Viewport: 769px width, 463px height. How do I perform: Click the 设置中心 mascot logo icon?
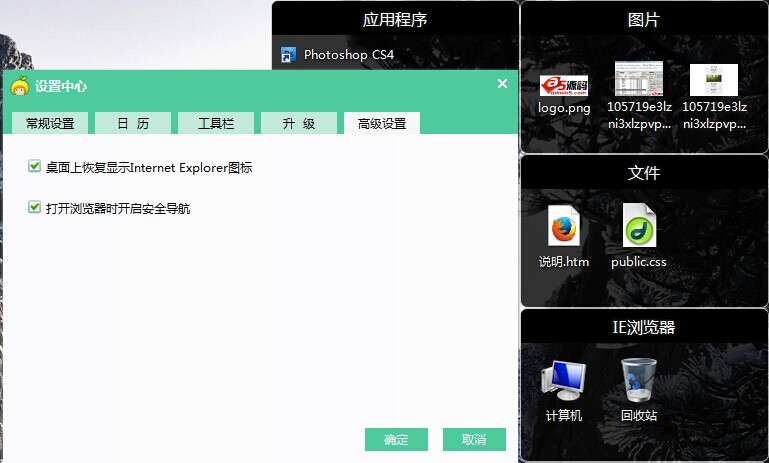click(x=20, y=86)
